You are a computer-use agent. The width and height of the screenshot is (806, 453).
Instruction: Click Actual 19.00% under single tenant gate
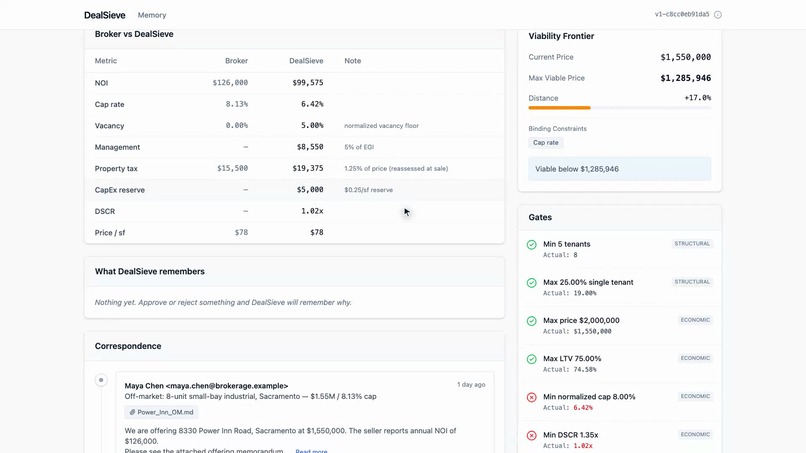[x=570, y=294]
